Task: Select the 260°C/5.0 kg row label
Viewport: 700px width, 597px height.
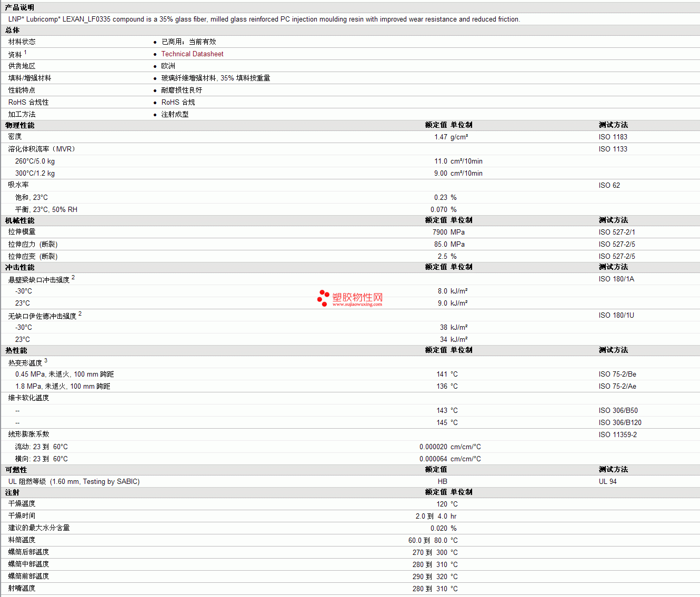Action: coord(35,161)
